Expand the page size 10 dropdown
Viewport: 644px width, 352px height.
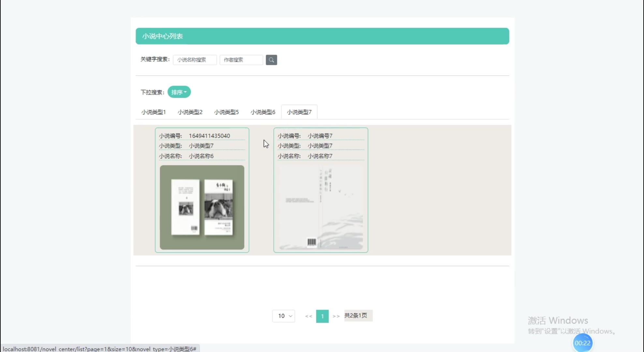point(284,316)
